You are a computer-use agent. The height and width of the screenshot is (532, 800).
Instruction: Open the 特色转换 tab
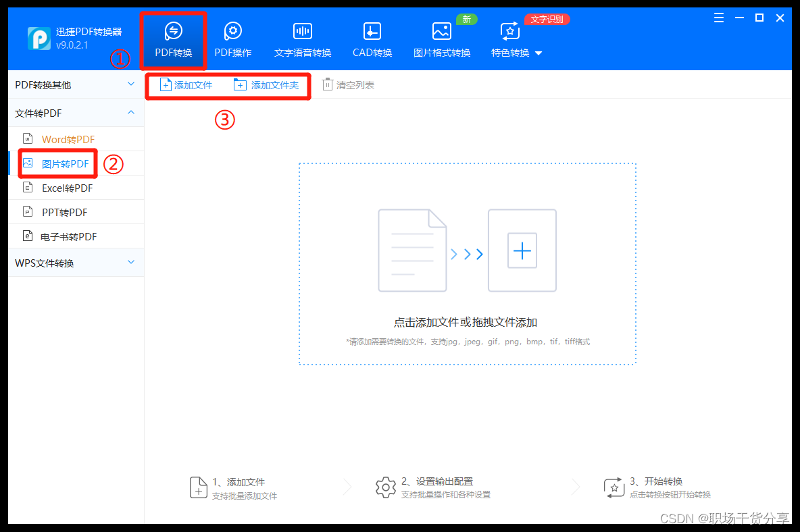[510, 41]
